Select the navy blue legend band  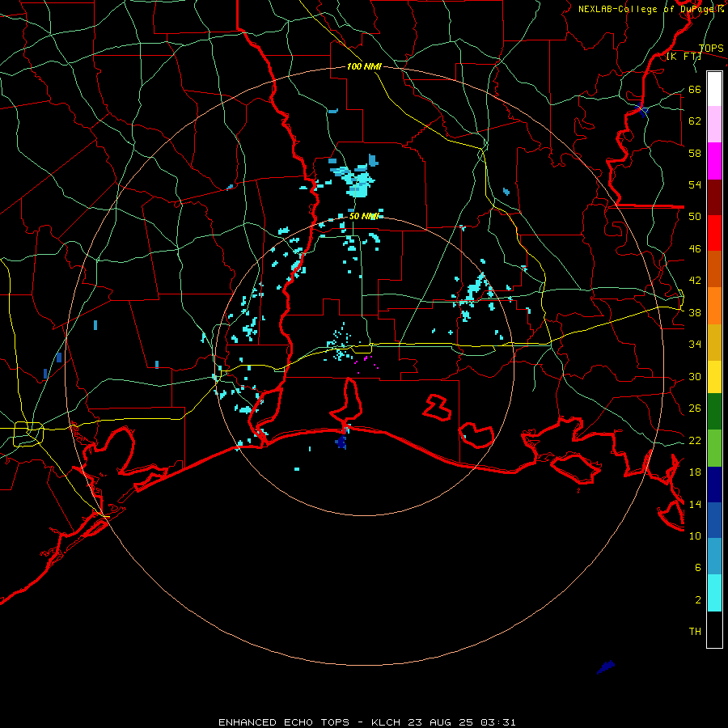click(714, 485)
